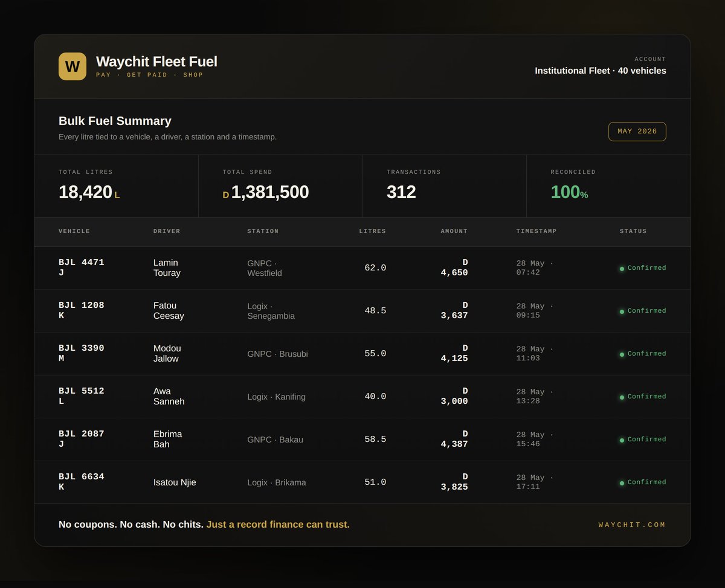Select vehicle BJL 4471 J
Image resolution: width=725 pixels, height=588 pixels.
click(82, 267)
